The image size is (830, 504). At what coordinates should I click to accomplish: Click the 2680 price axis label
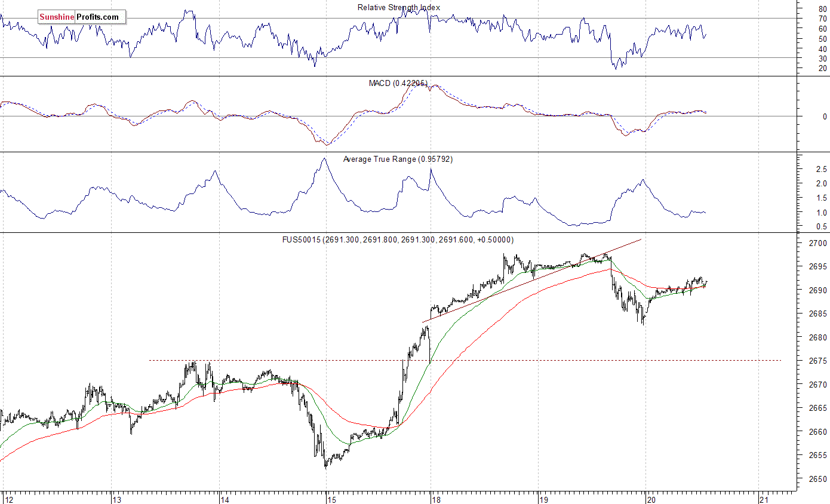pos(819,338)
